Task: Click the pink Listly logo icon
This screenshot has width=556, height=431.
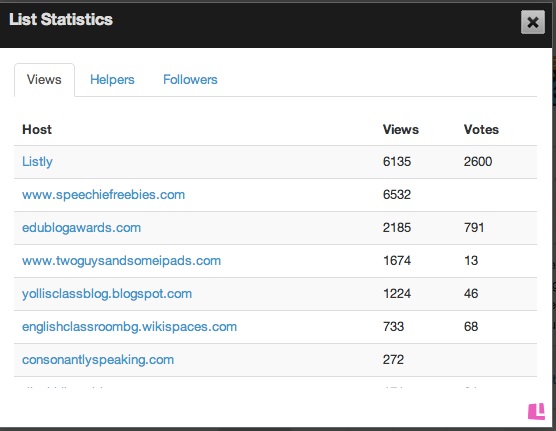Action: click(x=536, y=411)
